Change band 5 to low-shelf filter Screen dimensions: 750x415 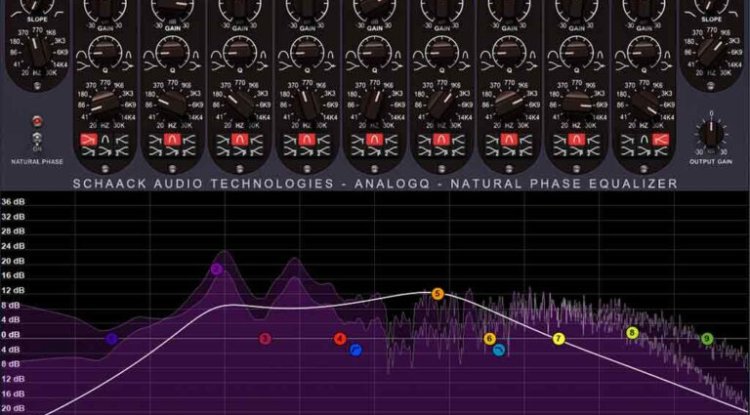pos(357,140)
